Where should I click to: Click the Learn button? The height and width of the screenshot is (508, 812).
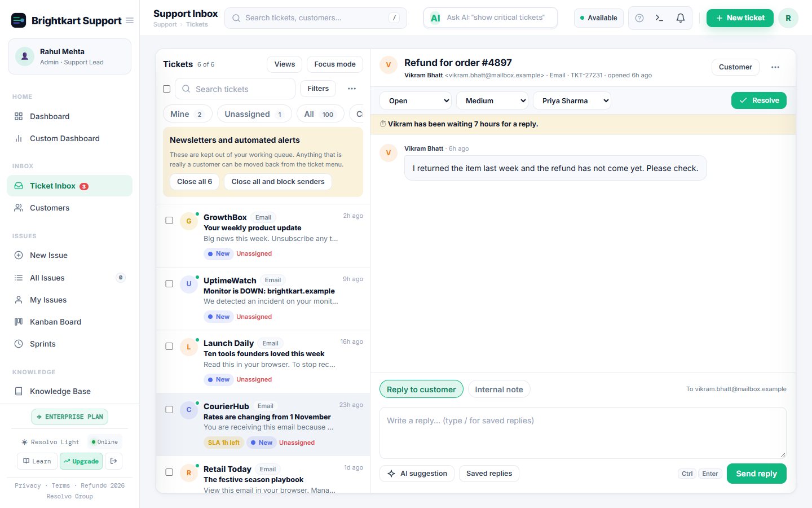point(37,461)
